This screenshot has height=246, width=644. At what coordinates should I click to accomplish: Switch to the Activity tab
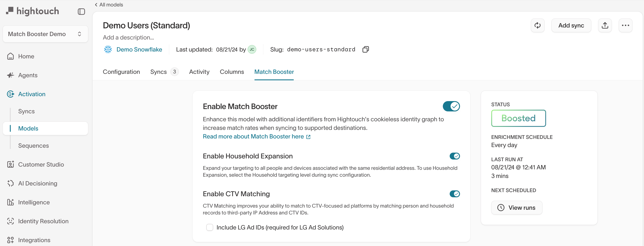199,72
